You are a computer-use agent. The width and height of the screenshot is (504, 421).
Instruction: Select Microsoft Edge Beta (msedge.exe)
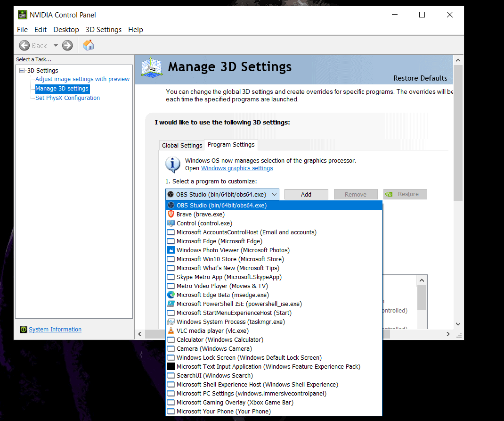pos(274,295)
